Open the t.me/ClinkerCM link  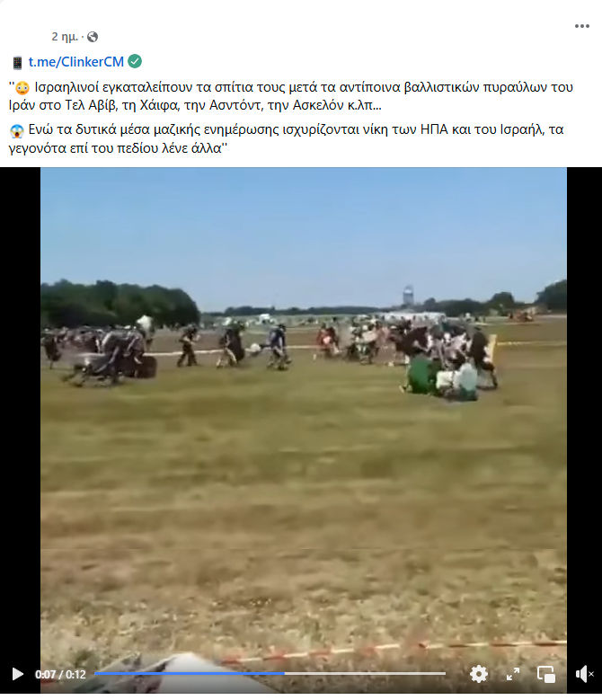coord(75,62)
